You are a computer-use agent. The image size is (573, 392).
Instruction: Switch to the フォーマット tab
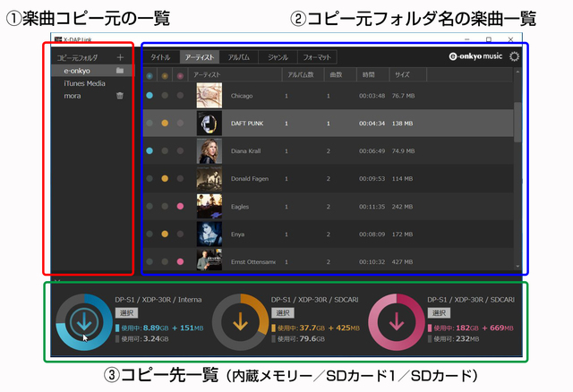(x=317, y=57)
